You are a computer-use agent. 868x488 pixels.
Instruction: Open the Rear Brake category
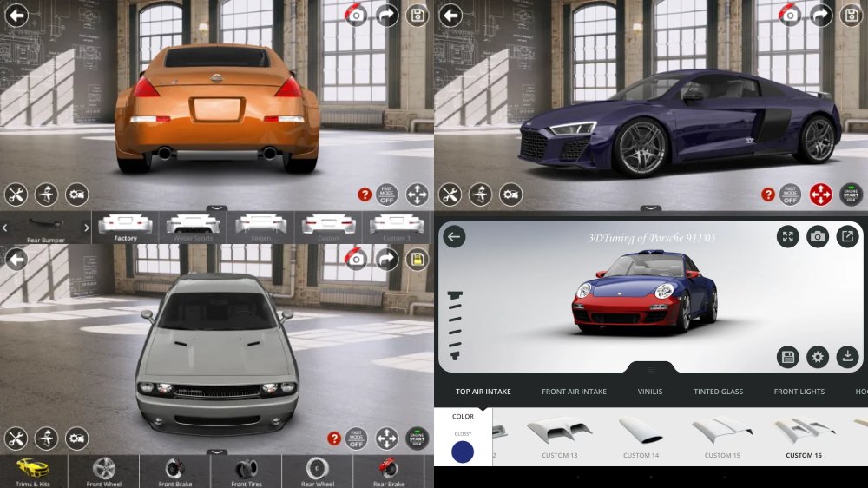click(x=389, y=472)
